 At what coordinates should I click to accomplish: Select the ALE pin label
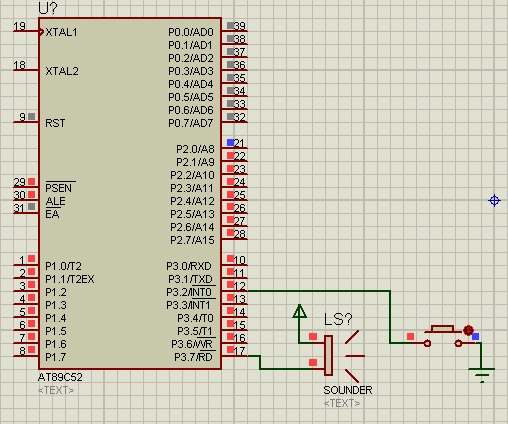[x=55, y=201]
